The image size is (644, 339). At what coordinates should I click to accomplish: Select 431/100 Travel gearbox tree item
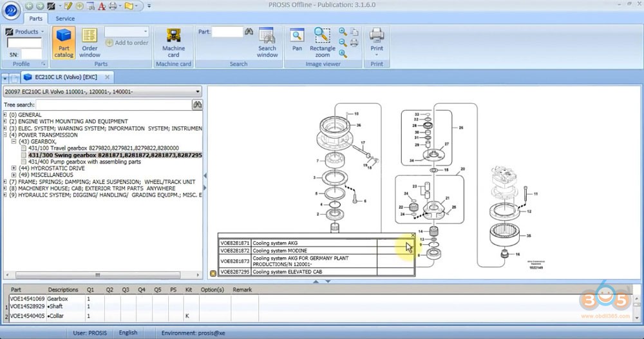coord(104,148)
